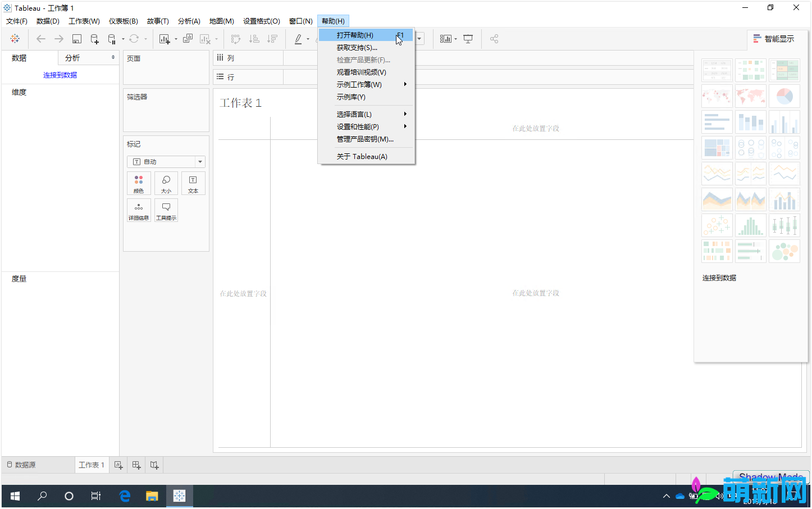Click the Windows taskbar search icon
The height and width of the screenshot is (509, 812).
[x=42, y=496]
